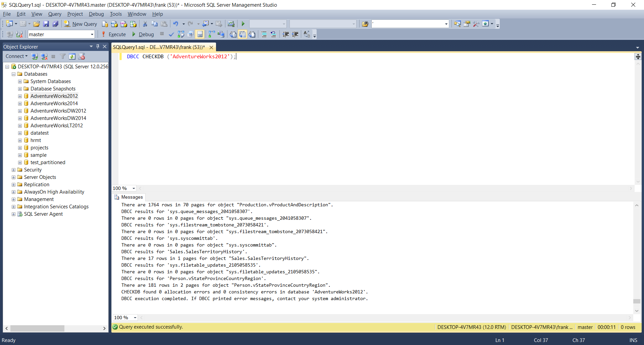The height and width of the screenshot is (345, 644).
Task: Click the Open File folder icon
Action: pyautogui.click(x=37, y=24)
